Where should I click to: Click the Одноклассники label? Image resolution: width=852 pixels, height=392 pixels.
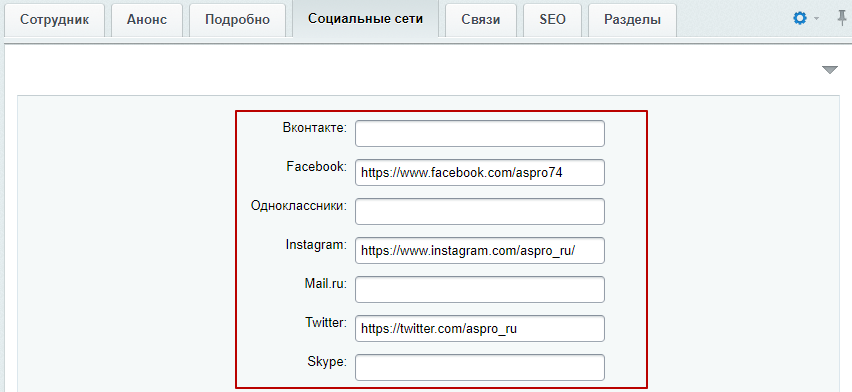tap(298, 206)
